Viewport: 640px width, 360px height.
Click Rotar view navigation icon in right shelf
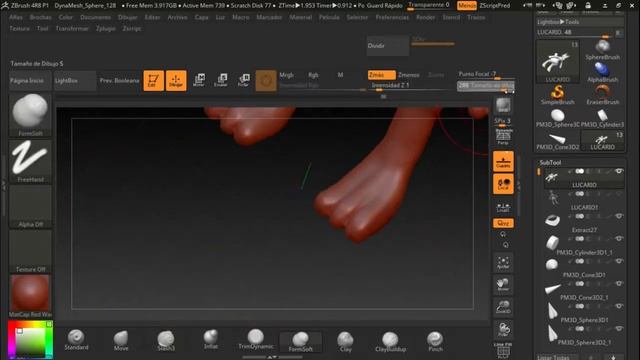tap(503, 329)
